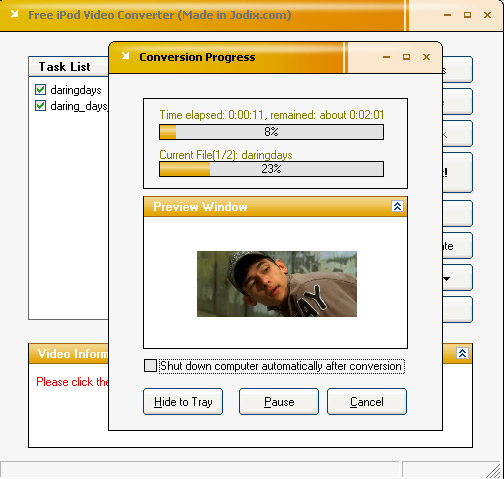Uncheck the daringdays task
Screen dimensions: 504x479
(40, 90)
